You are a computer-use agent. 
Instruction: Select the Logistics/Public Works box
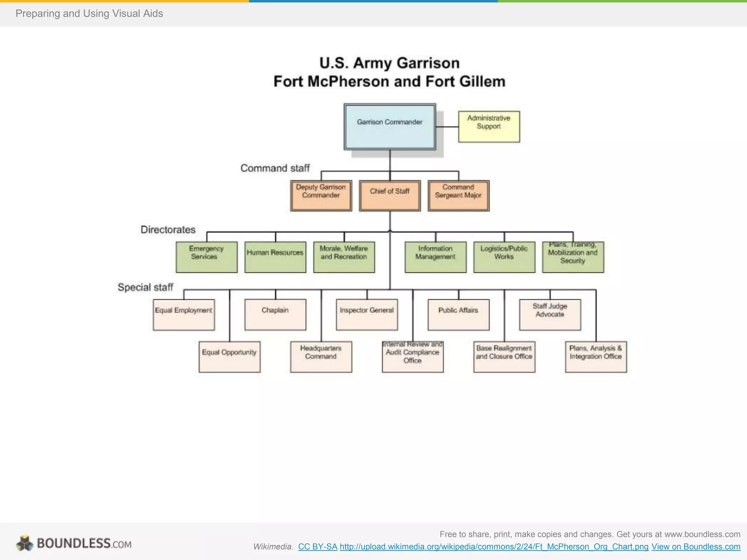(504, 257)
